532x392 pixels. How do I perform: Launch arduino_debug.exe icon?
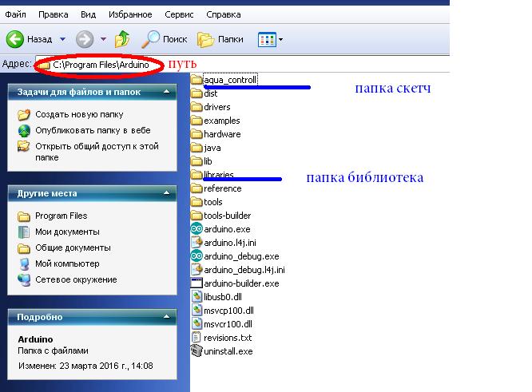[x=197, y=256]
